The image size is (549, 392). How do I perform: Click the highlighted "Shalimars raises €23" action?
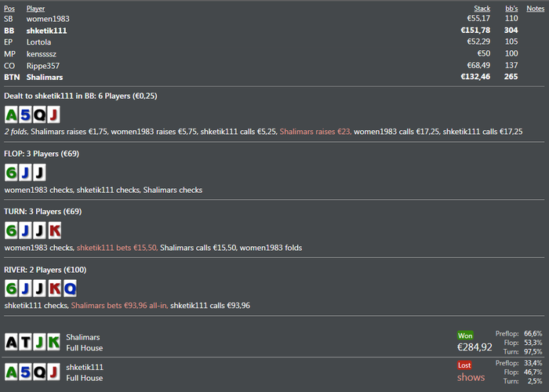coord(314,132)
